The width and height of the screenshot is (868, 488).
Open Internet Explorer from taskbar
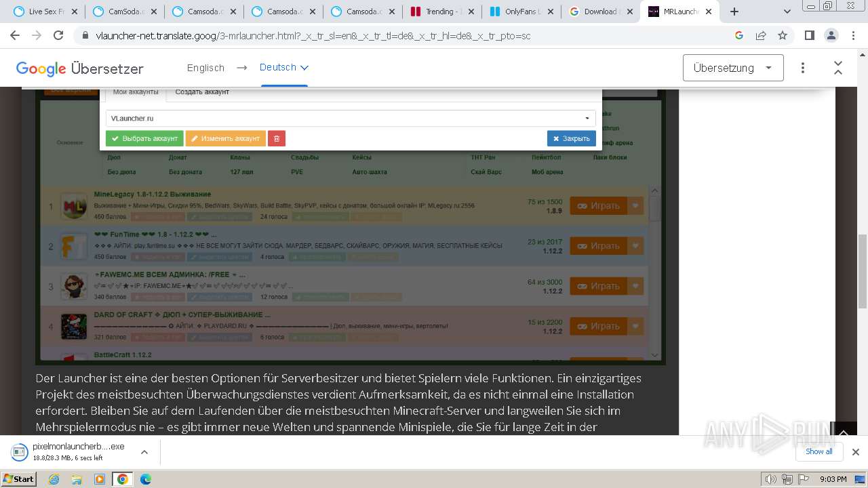pyautogui.click(x=54, y=479)
